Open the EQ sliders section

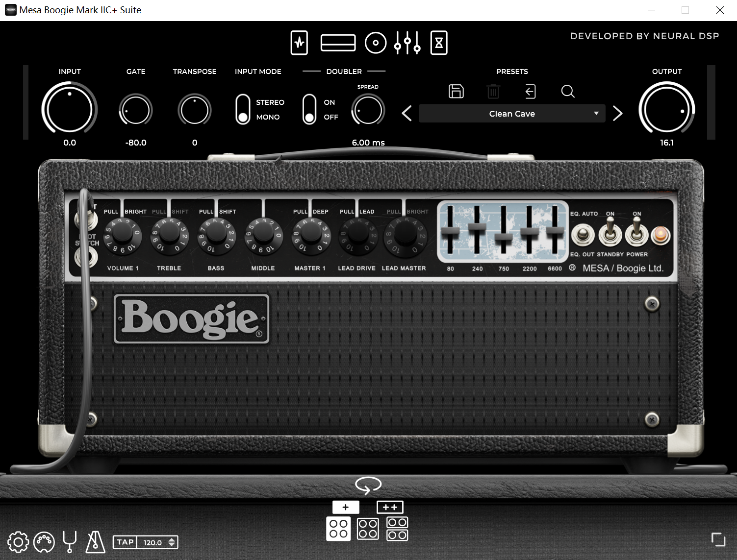(407, 43)
